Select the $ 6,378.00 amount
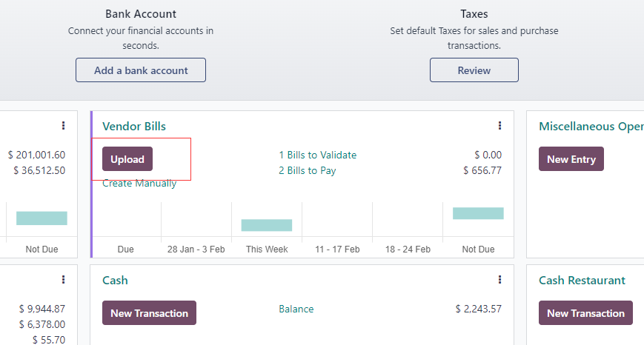 tap(42, 324)
